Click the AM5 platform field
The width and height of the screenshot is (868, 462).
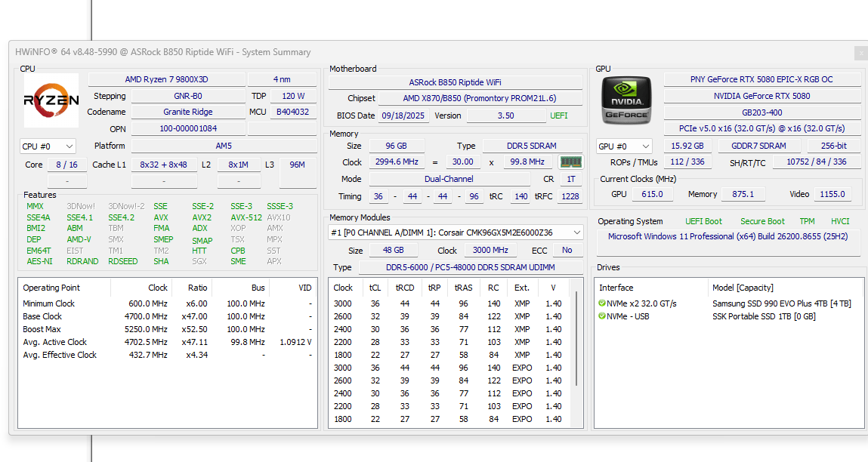click(x=224, y=146)
